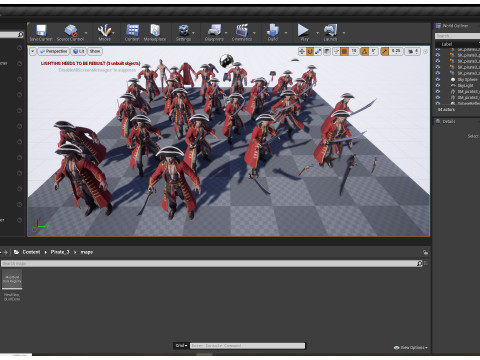Click the Launch toolbar icon

tap(330, 31)
